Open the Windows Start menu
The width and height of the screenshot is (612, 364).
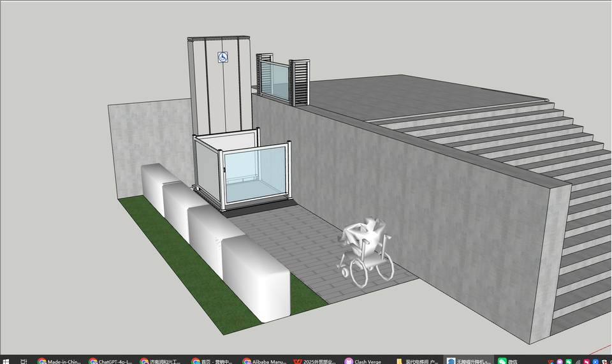tap(6, 361)
